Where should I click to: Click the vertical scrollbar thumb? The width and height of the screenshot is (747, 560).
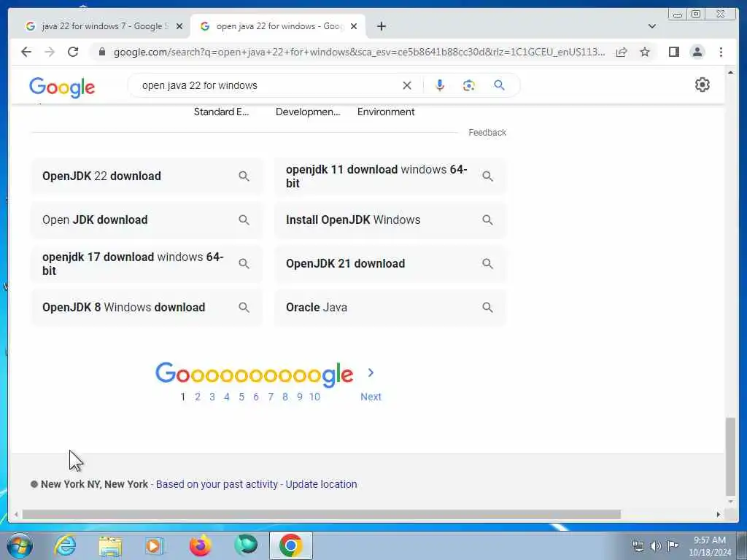point(730,457)
